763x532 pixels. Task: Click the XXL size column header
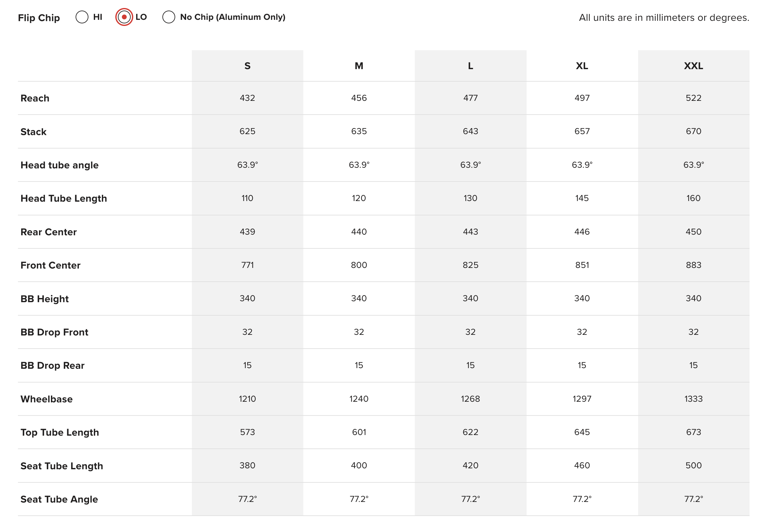click(x=693, y=66)
